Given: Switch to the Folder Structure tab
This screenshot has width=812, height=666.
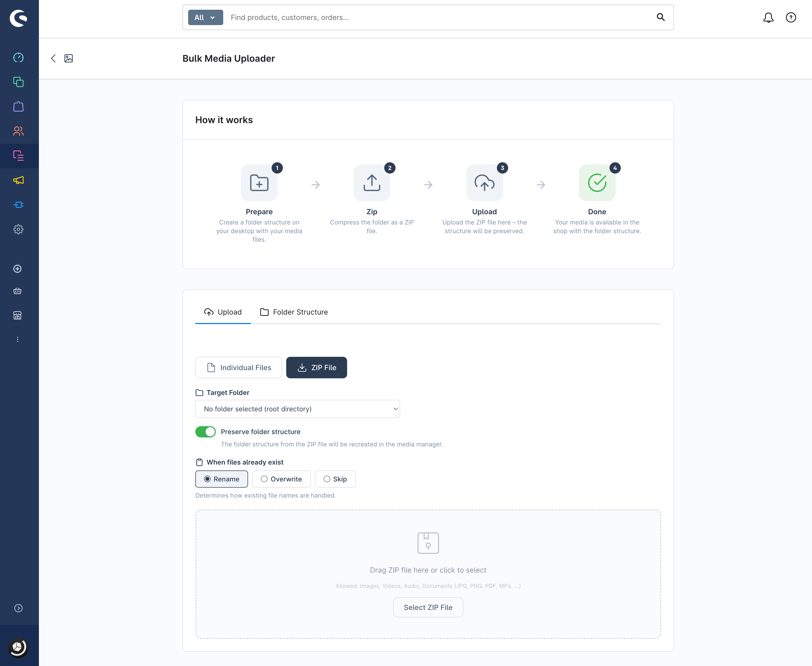Looking at the screenshot, I should 294,312.
